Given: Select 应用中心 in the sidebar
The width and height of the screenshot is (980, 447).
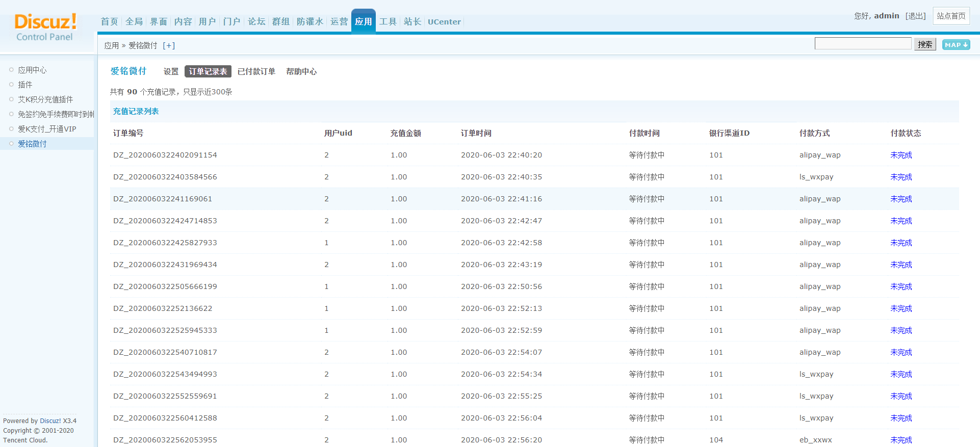Looking at the screenshot, I should click(x=32, y=70).
